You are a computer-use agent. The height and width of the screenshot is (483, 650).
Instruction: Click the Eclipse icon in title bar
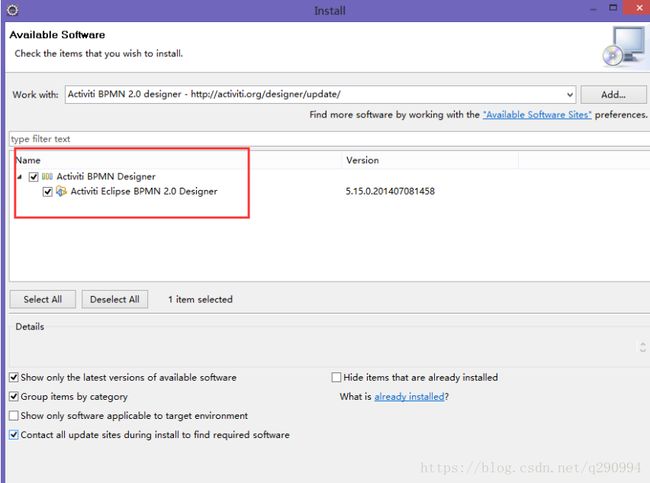tap(12, 10)
